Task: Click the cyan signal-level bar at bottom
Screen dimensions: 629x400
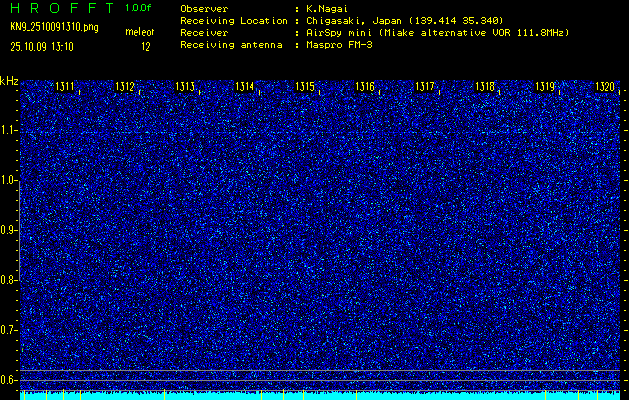Action: coord(320,395)
